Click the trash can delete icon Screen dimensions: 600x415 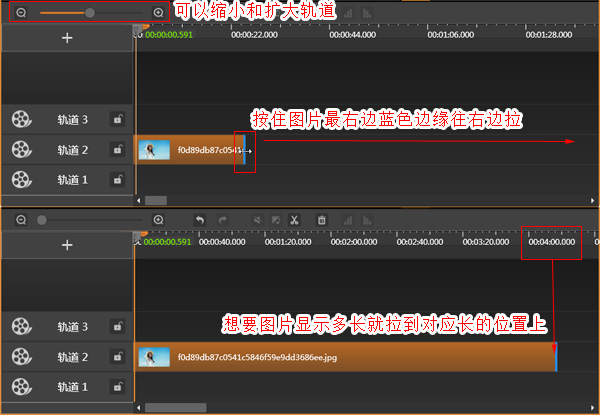point(321,220)
